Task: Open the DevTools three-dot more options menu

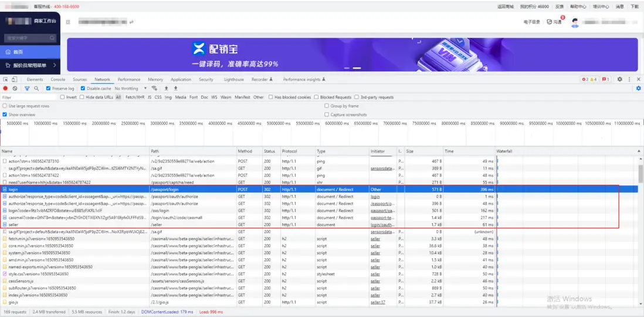Action: click(x=629, y=79)
